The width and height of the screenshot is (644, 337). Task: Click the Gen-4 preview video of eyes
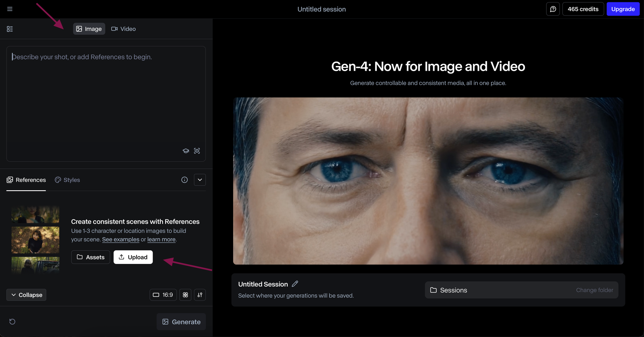(x=428, y=181)
